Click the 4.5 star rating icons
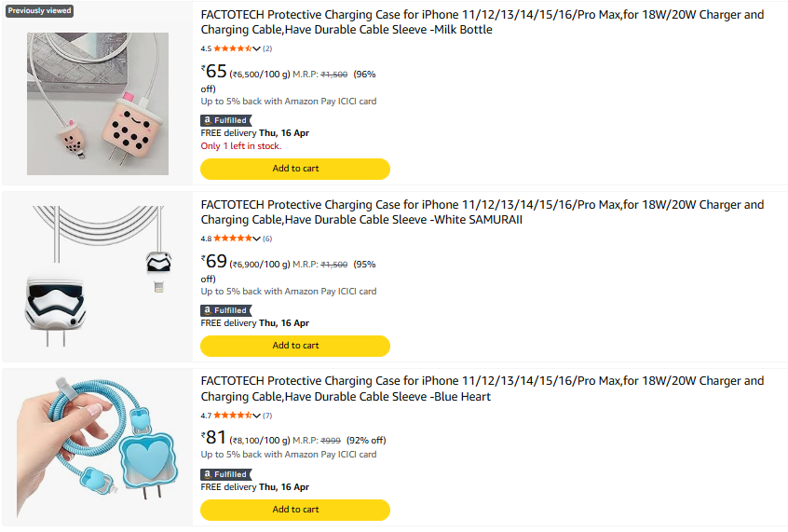Viewport: 788px width, 532px height. pyautogui.click(x=233, y=48)
